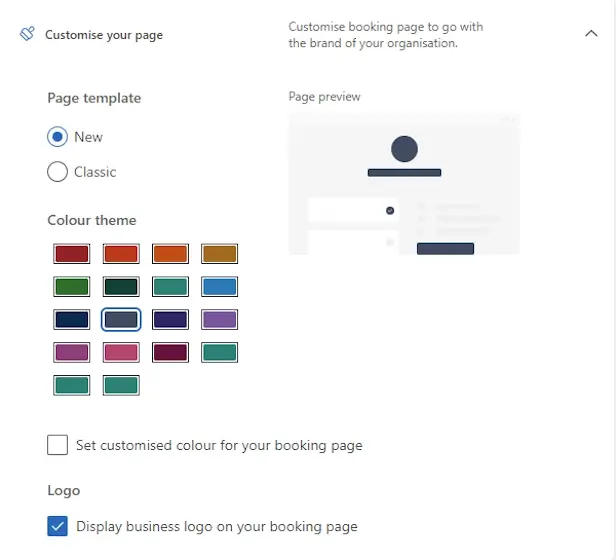Choose the dark forest green swatch
The height and width of the screenshot is (560, 616).
121,287
